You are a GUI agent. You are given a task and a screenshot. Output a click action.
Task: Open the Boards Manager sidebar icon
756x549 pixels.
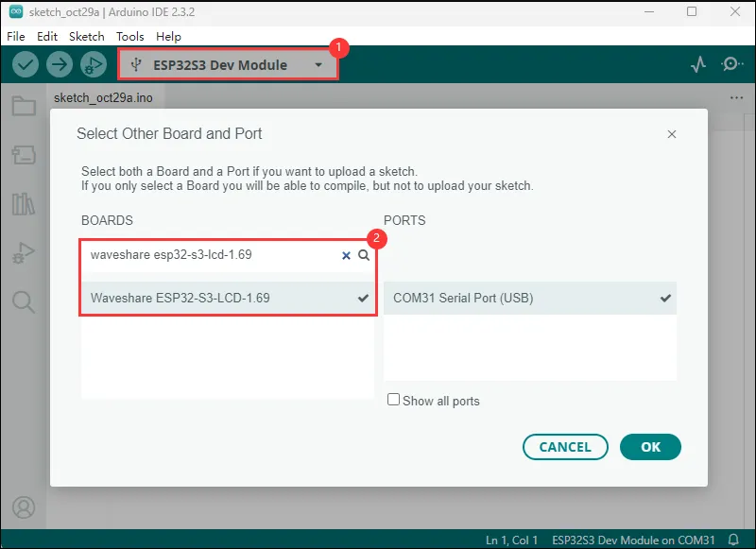coord(24,154)
